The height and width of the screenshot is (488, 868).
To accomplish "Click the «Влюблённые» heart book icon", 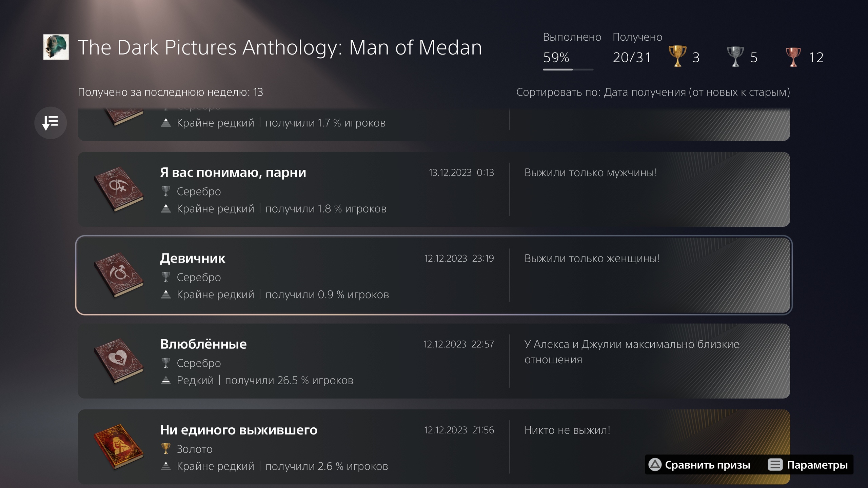I will [119, 361].
